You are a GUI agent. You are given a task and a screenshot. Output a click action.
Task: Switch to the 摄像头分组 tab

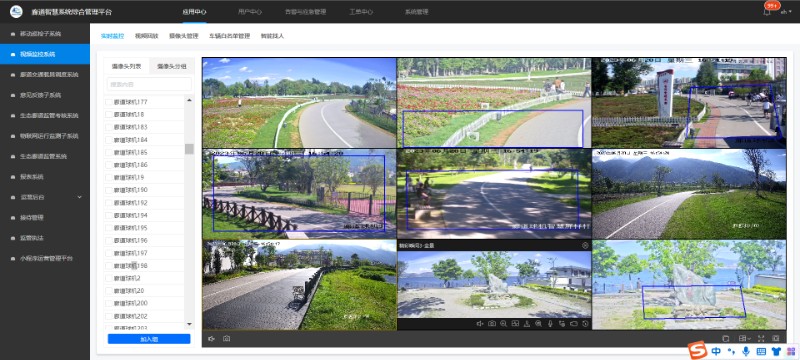(x=172, y=66)
